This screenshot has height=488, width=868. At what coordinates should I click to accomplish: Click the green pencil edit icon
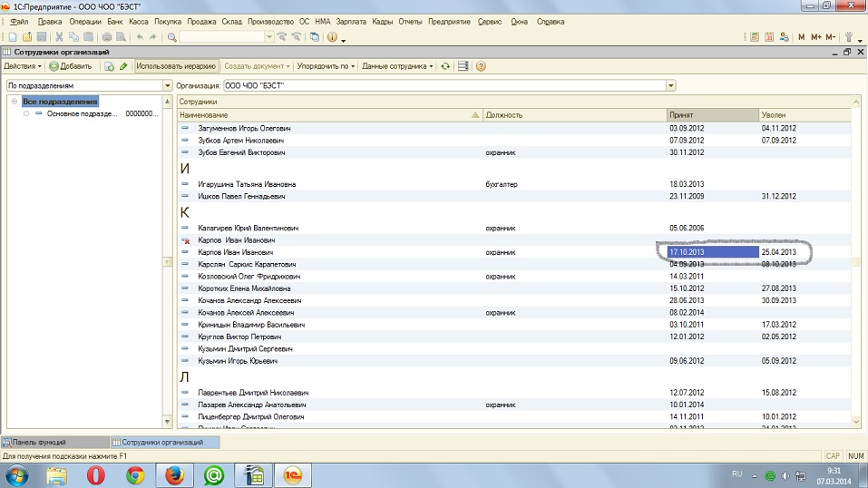(123, 66)
